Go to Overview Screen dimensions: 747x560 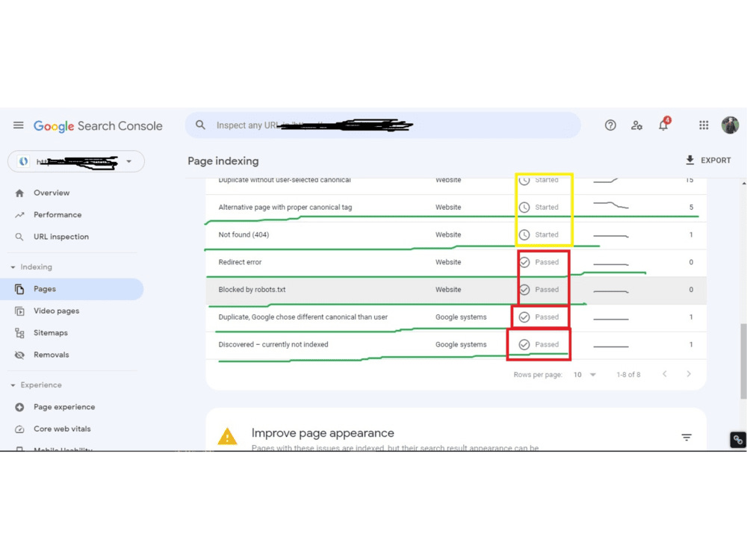click(52, 193)
